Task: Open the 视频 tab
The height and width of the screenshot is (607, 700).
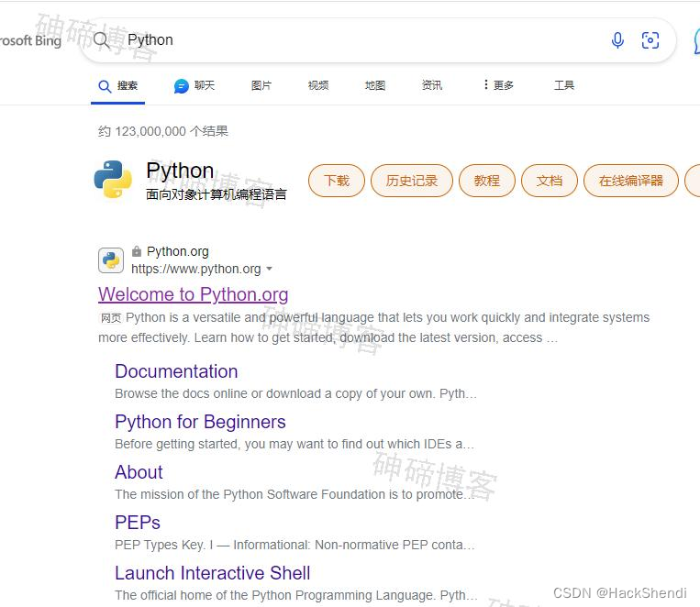Action: (x=318, y=85)
